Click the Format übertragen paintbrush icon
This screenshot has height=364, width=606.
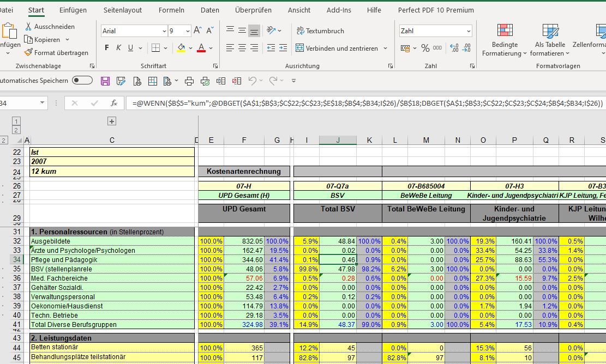pyautogui.click(x=28, y=53)
